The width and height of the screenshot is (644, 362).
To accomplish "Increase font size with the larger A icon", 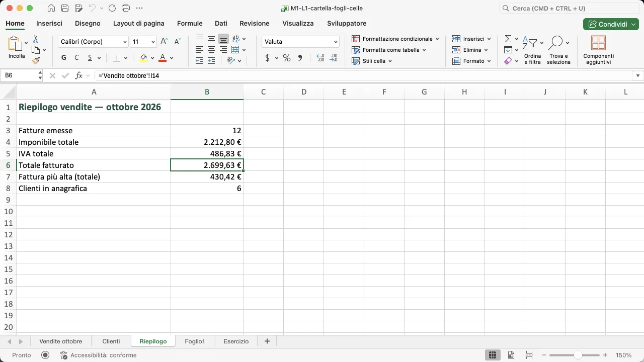I will tap(164, 42).
